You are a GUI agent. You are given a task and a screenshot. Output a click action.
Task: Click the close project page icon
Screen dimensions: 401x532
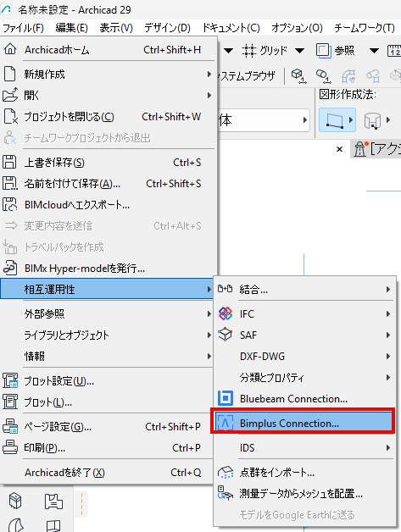tap(10, 116)
